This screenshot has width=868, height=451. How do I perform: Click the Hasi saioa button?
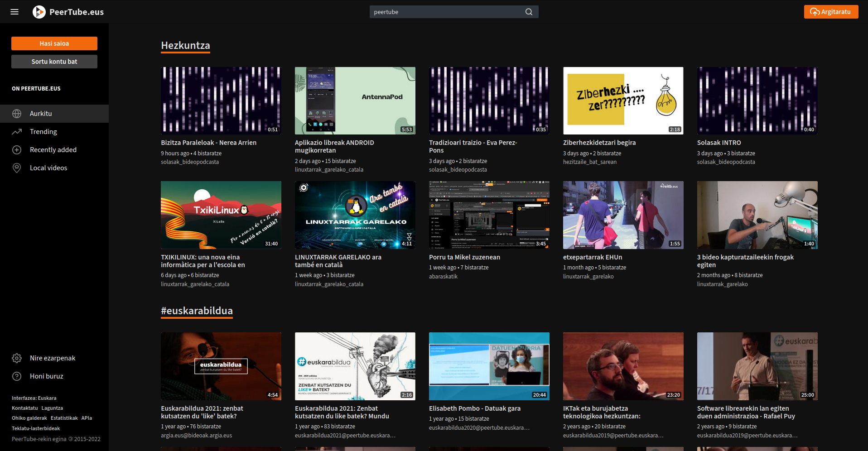point(54,43)
